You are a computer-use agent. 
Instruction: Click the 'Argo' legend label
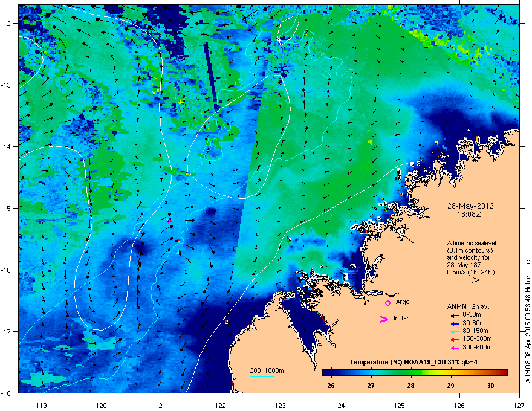coord(403,302)
